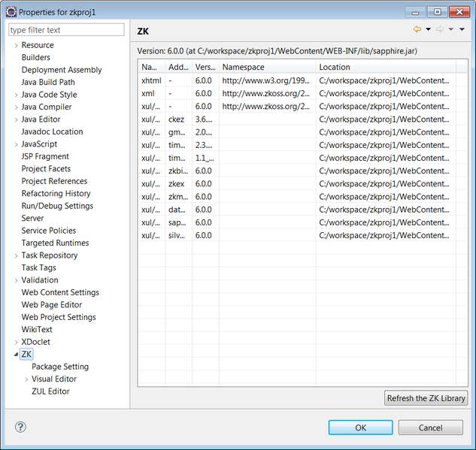Select Web Project Settings

pyautogui.click(x=59, y=317)
